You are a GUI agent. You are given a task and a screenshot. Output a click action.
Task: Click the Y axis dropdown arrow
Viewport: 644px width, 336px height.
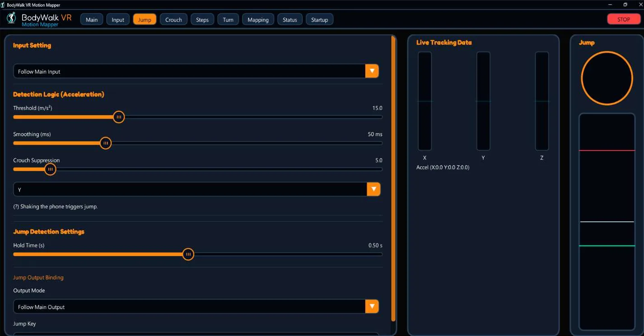click(x=373, y=189)
